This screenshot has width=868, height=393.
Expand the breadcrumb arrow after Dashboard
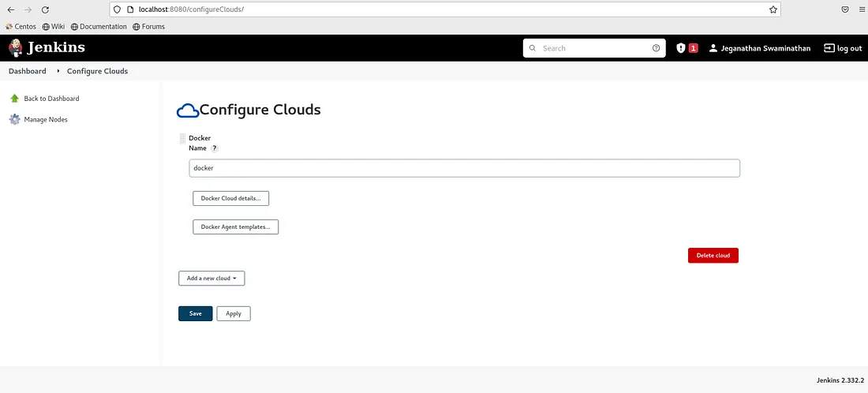[58, 71]
